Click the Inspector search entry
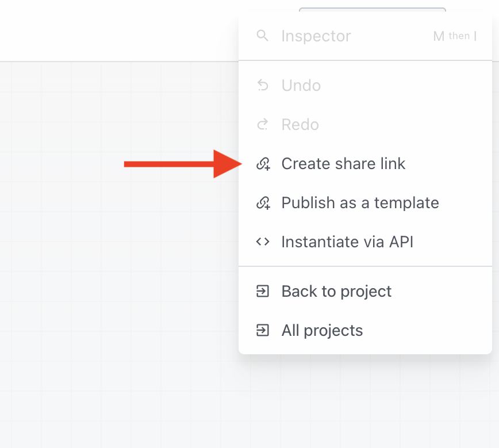 tap(316, 36)
